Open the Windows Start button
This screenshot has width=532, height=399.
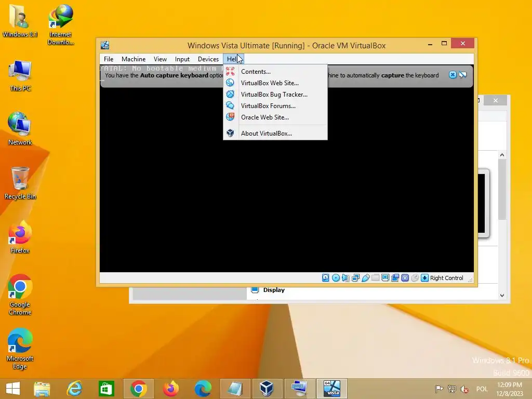(13, 389)
